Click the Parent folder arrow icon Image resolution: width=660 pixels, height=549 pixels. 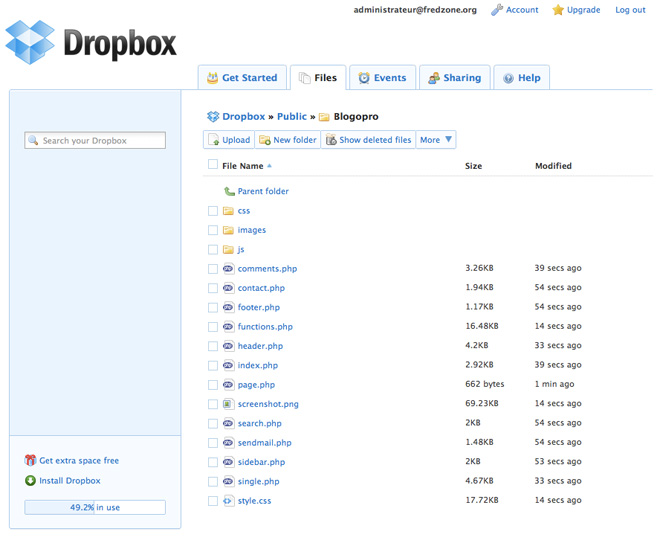[229, 191]
